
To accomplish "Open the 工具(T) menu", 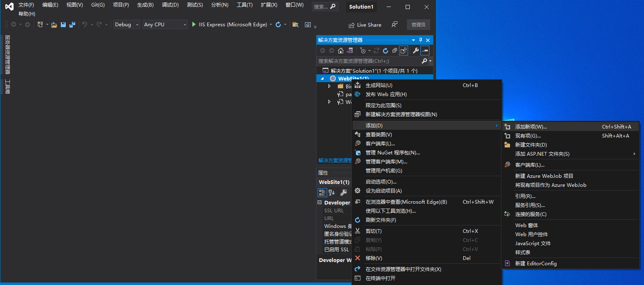I will tap(245, 5).
